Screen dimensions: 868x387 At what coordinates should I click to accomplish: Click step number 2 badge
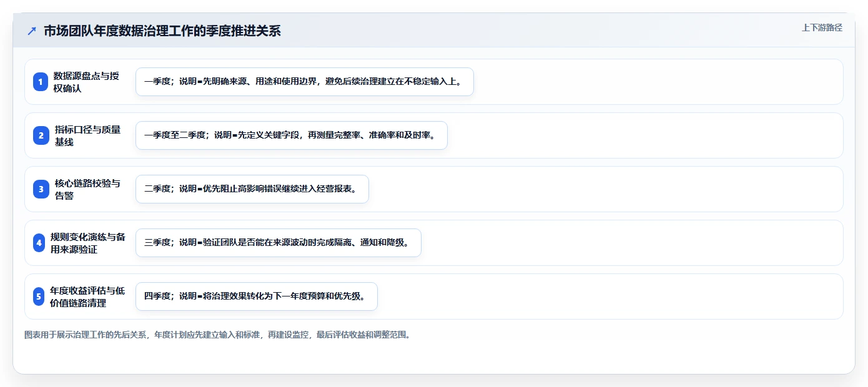(x=41, y=135)
